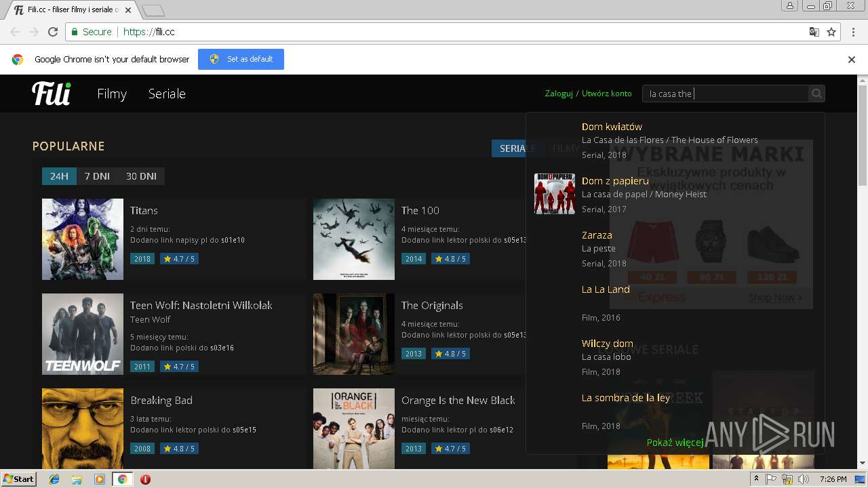Reload the page with the refresh icon
The image size is (868, 488).
tap(53, 32)
